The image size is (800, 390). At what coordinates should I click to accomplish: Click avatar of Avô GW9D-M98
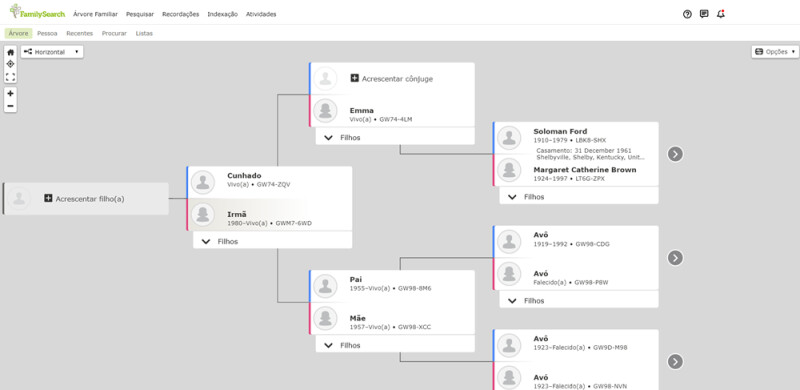(x=509, y=346)
